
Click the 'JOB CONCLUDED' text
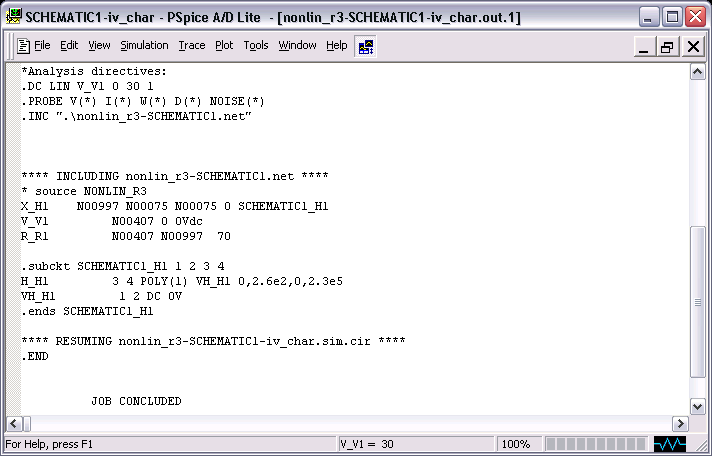(136, 401)
